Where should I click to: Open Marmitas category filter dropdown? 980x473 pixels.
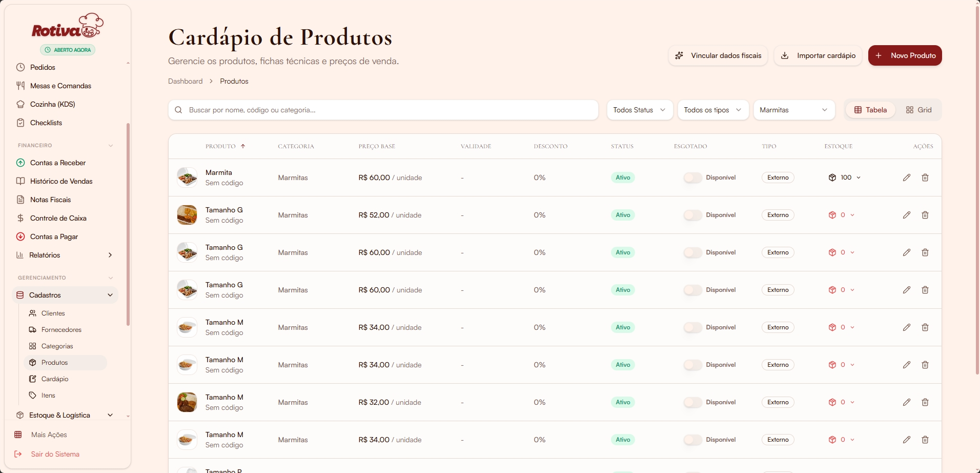pyautogui.click(x=794, y=110)
